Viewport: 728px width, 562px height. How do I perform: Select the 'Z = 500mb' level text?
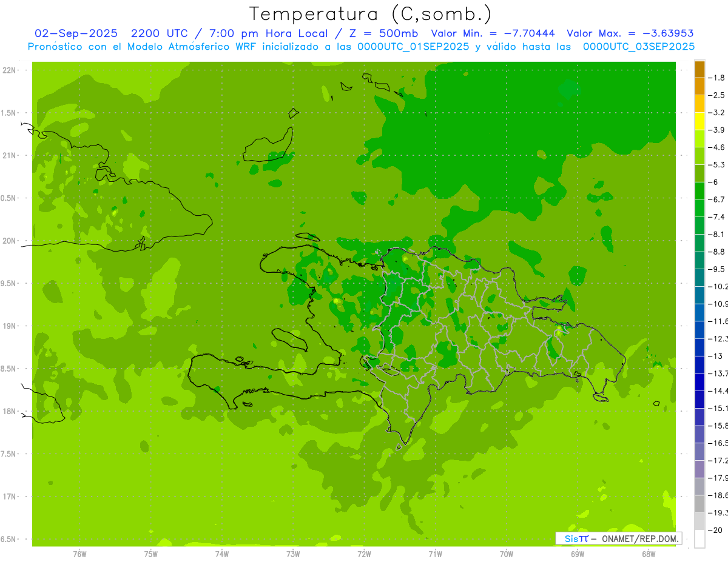click(x=383, y=33)
